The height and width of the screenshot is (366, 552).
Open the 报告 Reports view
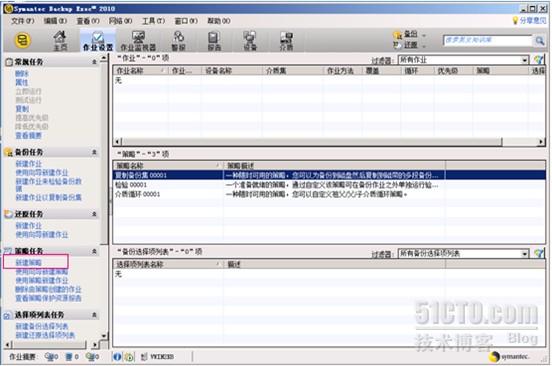214,40
